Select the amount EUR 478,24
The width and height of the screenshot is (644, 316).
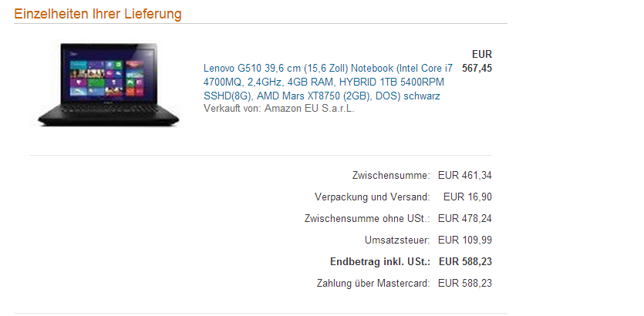point(465,218)
